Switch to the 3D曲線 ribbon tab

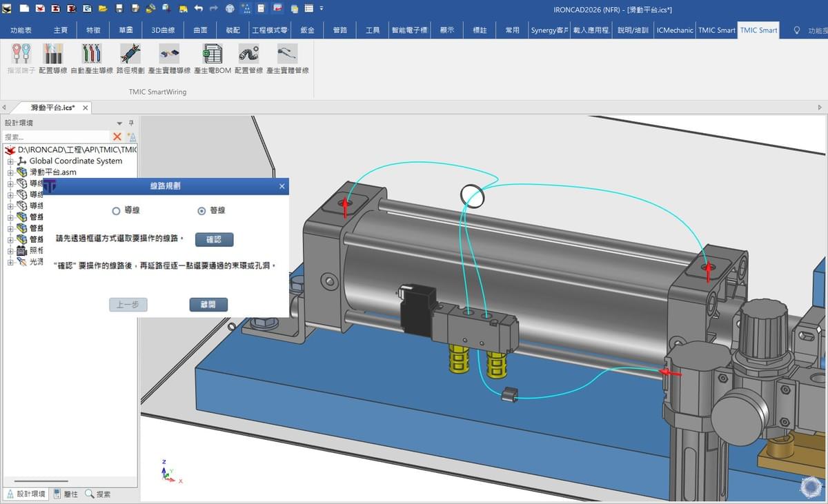[x=163, y=30]
